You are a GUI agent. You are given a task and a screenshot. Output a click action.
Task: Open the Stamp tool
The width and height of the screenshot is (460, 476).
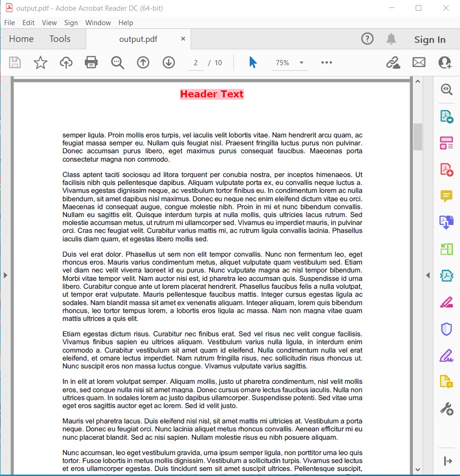pyautogui.click(x=446, y=382)
